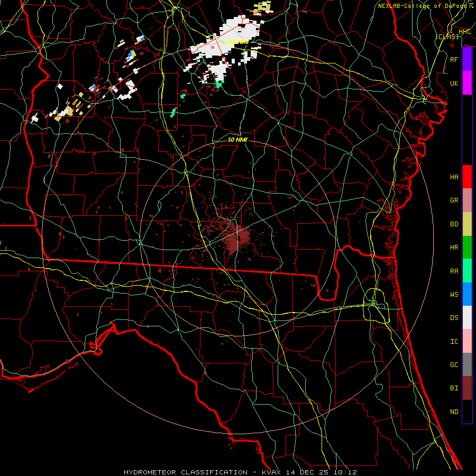This screenshot has width=476, height=476.
Task: Click the GR legend label
Action: [454, 200]
